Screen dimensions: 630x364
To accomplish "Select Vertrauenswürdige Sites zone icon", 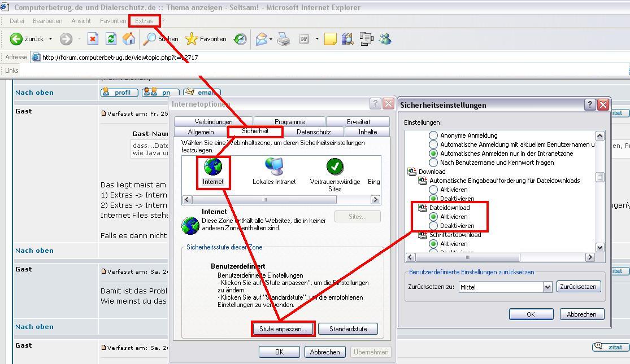I will click(334, 167).
